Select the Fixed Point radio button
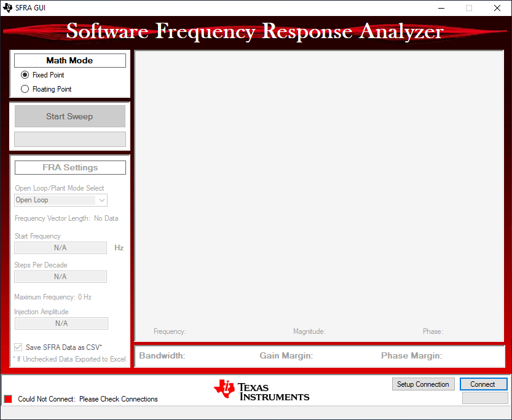 coord(25,75)
